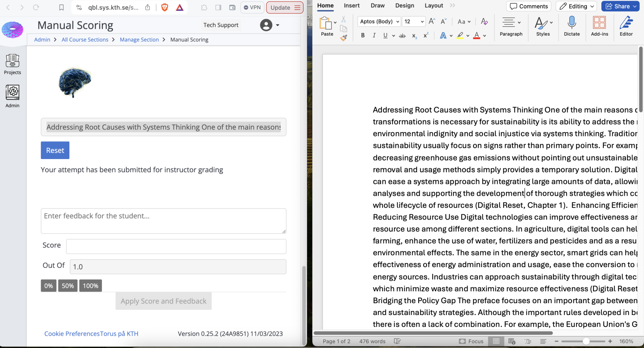This screenshot has height=348, width=644.
Task: Expand the Paragraph options dropdown
Action: coord(519,22)
